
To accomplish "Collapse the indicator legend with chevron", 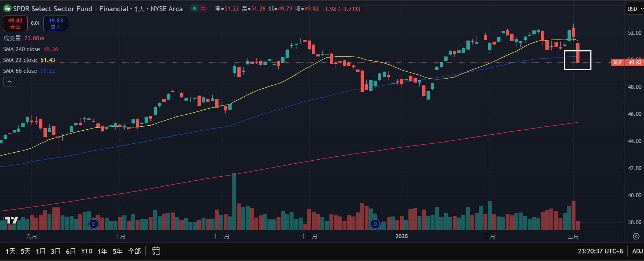I will pyautogui.click(x=10, y=82).
